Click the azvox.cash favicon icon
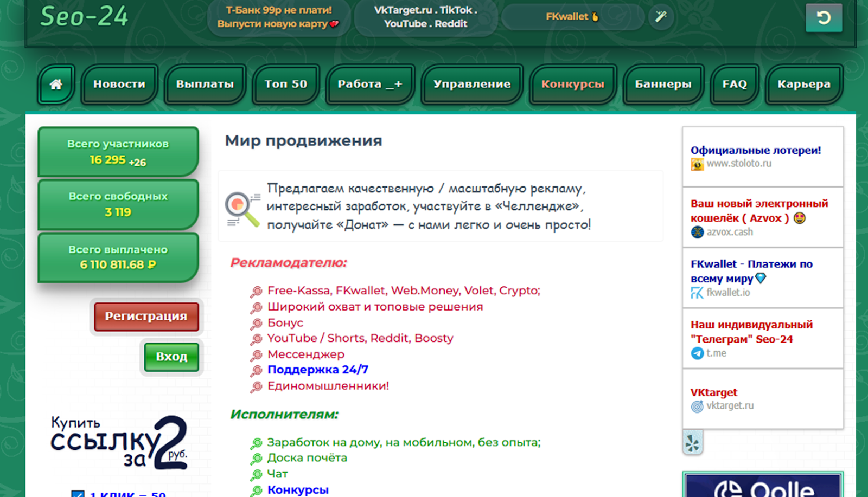 [697, 233]
